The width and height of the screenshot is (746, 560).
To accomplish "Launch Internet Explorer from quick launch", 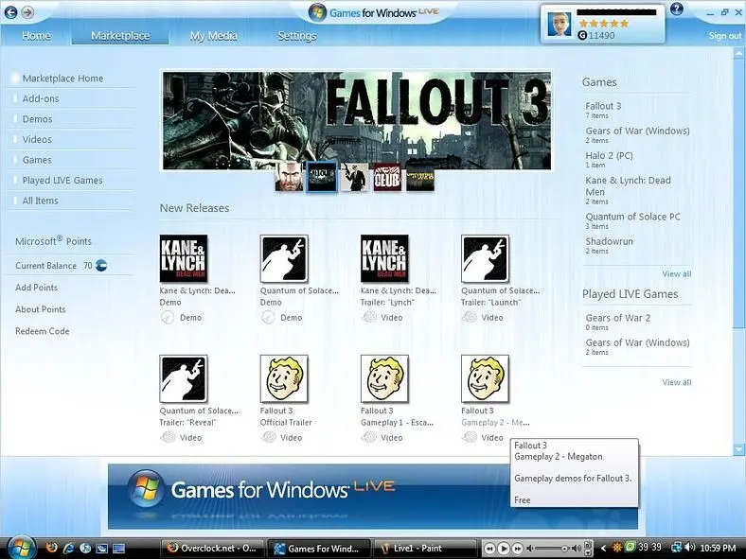I will (x=68, y=548).
